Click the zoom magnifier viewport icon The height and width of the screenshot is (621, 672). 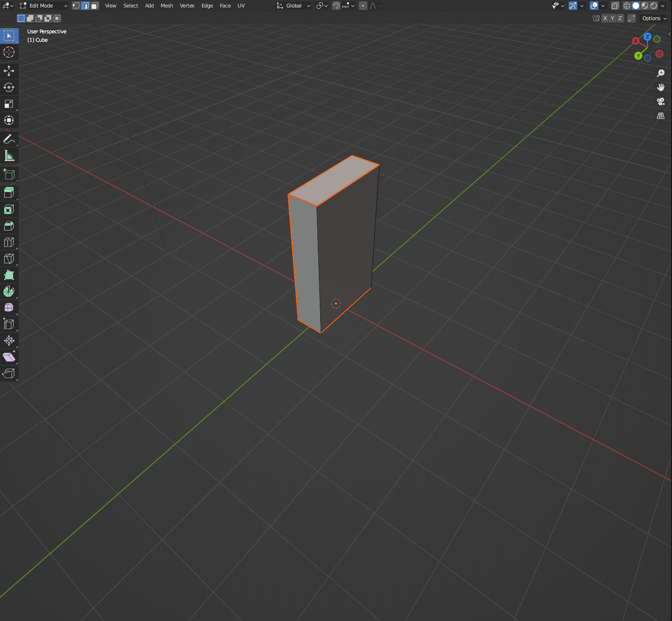tap(661, 73)
